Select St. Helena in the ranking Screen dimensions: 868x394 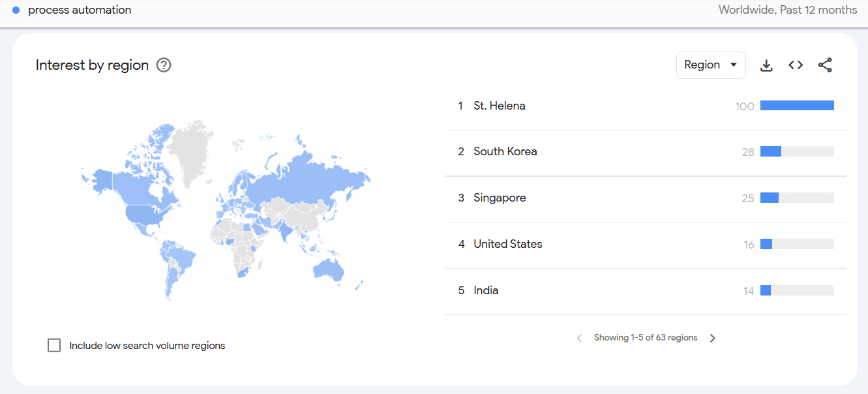(x=499, y=106)
